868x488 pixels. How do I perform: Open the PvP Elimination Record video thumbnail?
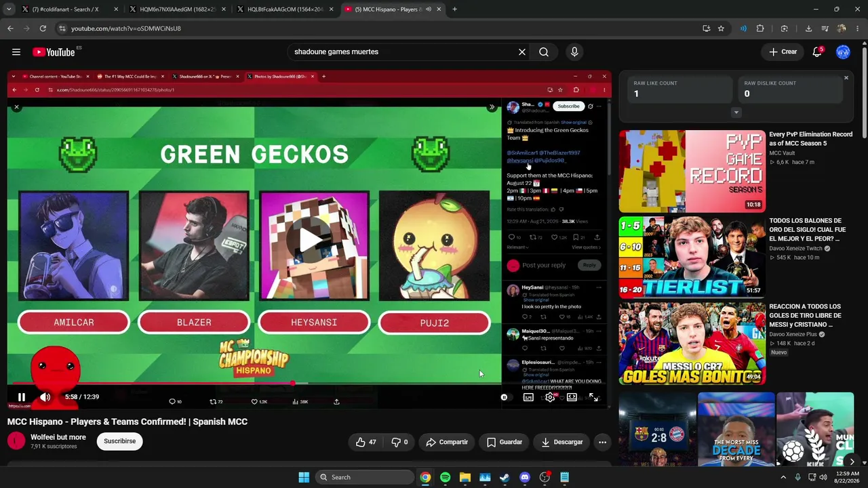click(692, 171)
